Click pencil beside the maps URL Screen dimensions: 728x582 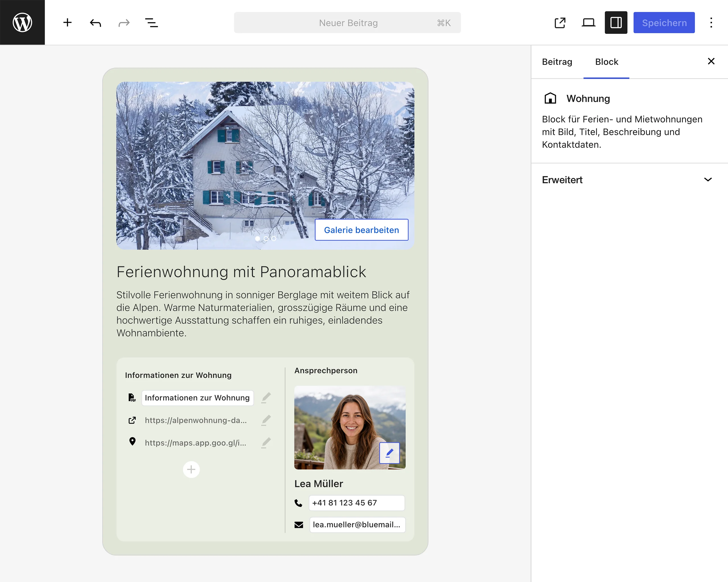[x=266, y=443]
